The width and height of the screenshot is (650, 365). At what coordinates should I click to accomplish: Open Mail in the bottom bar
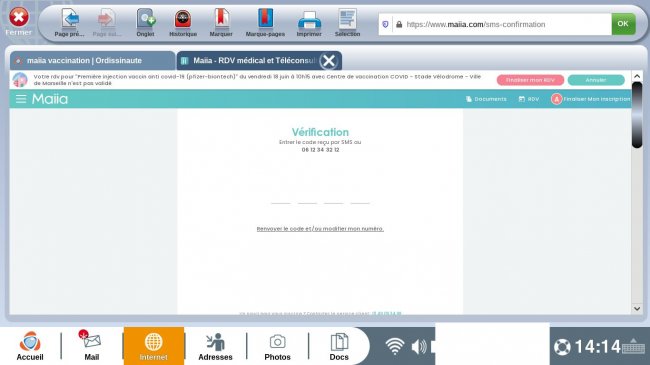point(92,346)
